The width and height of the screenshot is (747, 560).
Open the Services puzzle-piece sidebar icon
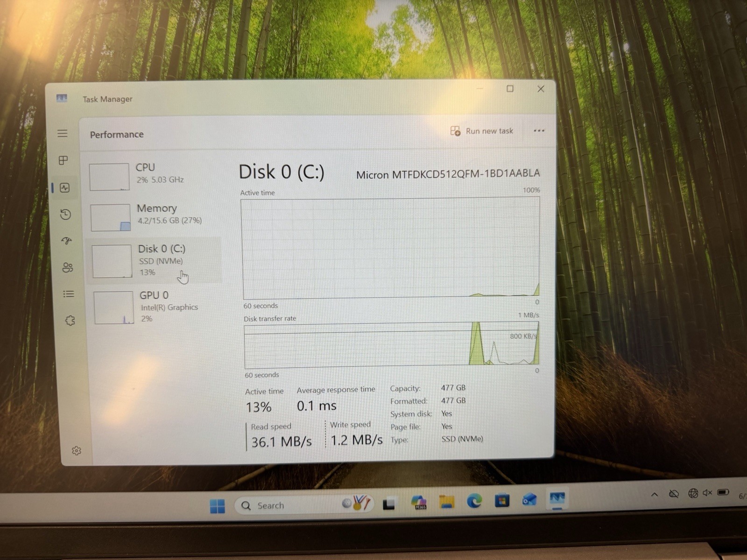coord(70,321)
